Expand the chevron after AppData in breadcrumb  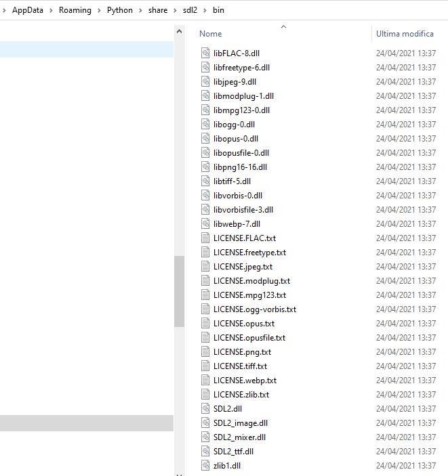51,11
